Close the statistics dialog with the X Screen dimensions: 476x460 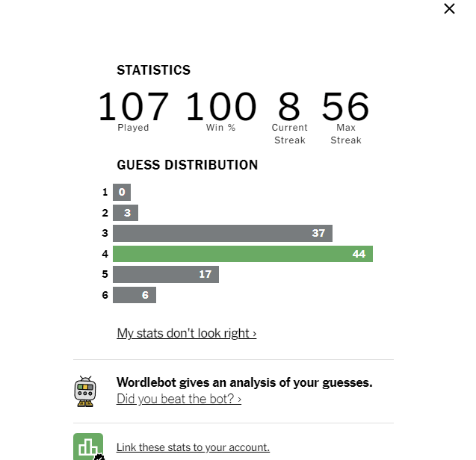pos(449,8)
